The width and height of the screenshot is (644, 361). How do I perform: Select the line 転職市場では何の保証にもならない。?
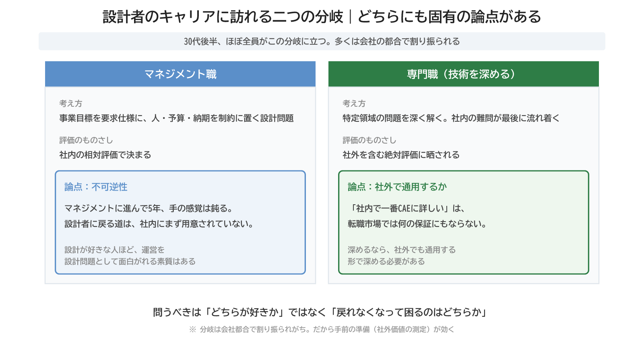(x=418, y=224)
